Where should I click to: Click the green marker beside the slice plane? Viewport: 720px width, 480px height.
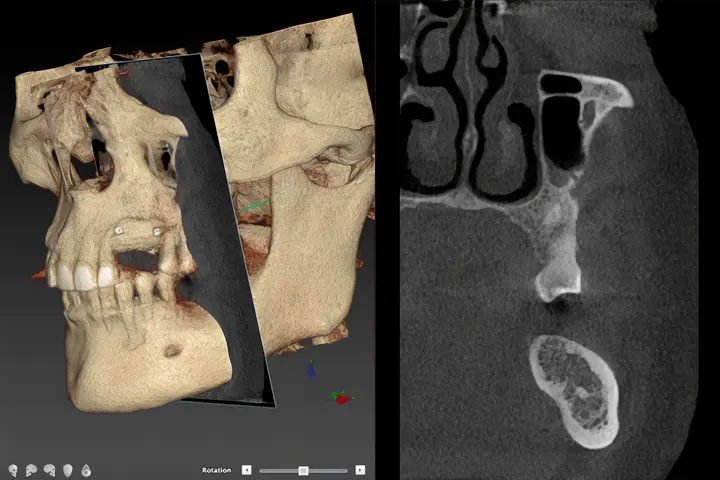[x=258, y=205]
